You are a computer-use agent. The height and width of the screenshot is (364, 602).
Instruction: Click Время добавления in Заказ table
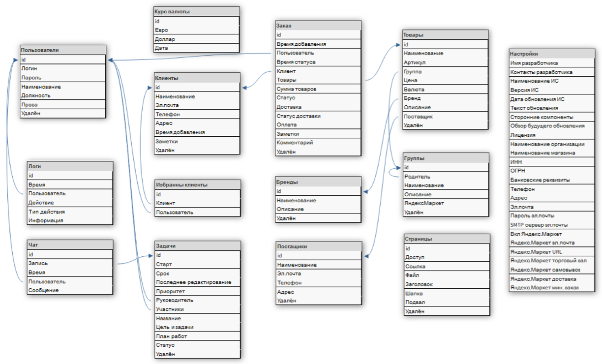tap(318, 44)
